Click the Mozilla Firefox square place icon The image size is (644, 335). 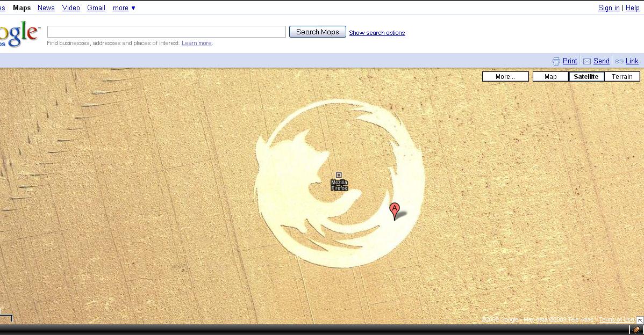coord(339,175)
